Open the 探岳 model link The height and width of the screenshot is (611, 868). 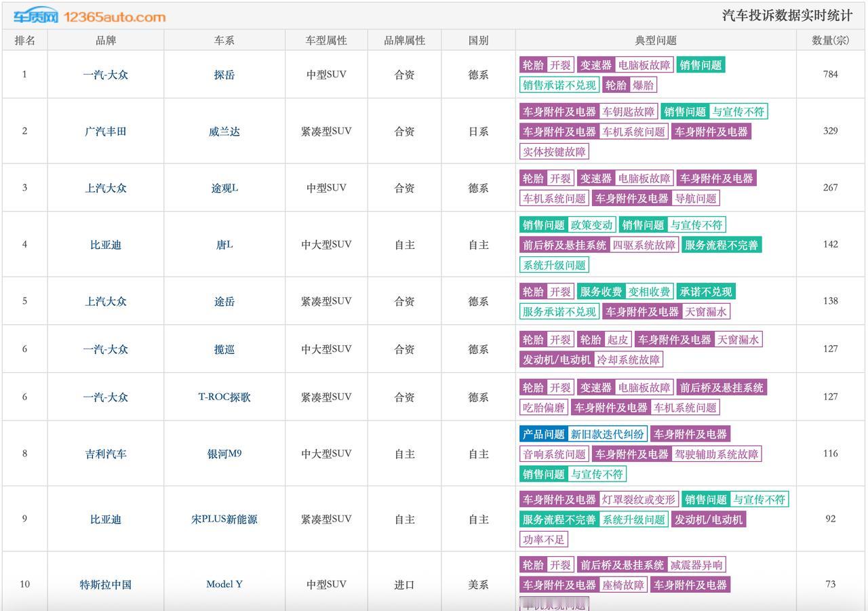224,75
